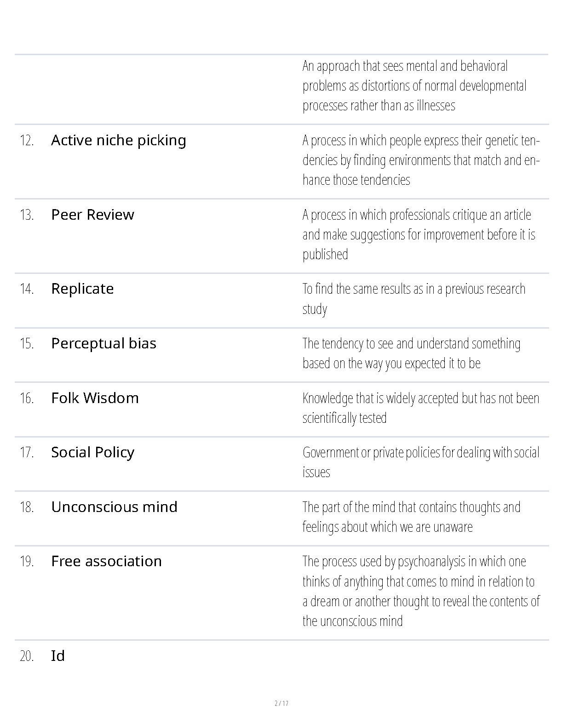Screen dimensions: 563x728
Task: Click the "Id" term at bottom
Action: point(57,656)
